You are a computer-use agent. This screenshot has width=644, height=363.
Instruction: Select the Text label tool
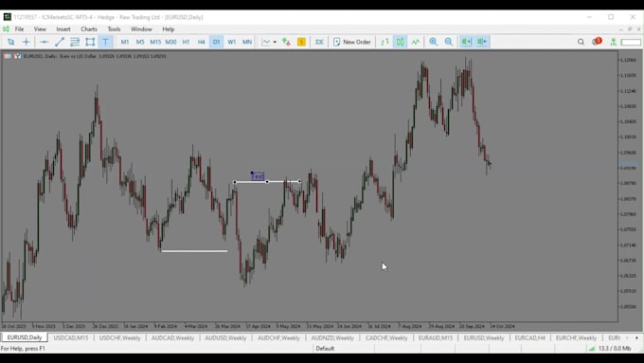coord(105,42)
